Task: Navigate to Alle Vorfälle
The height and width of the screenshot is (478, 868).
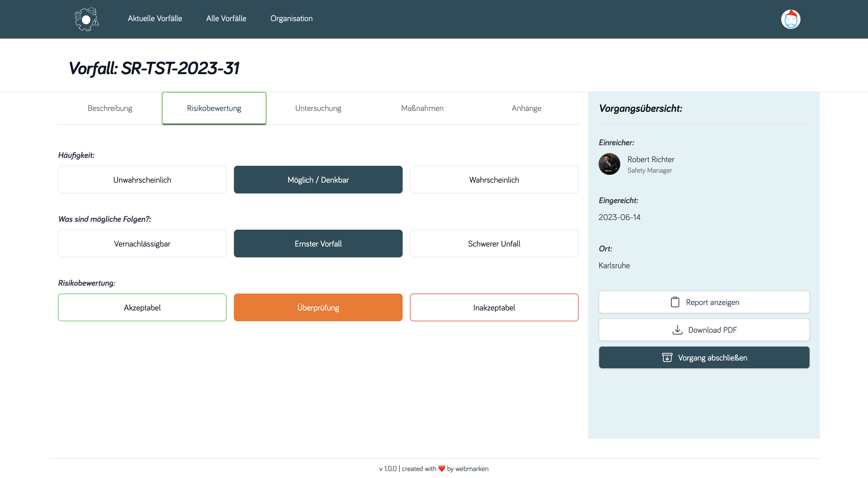Action: 226,18
